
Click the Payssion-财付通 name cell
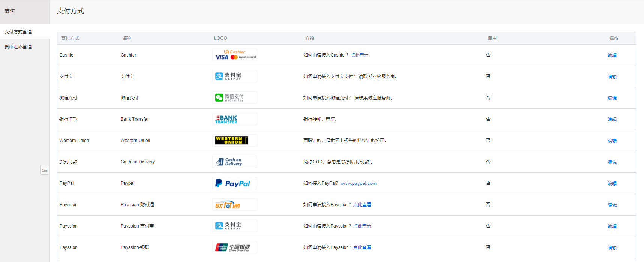pos(137,205)
